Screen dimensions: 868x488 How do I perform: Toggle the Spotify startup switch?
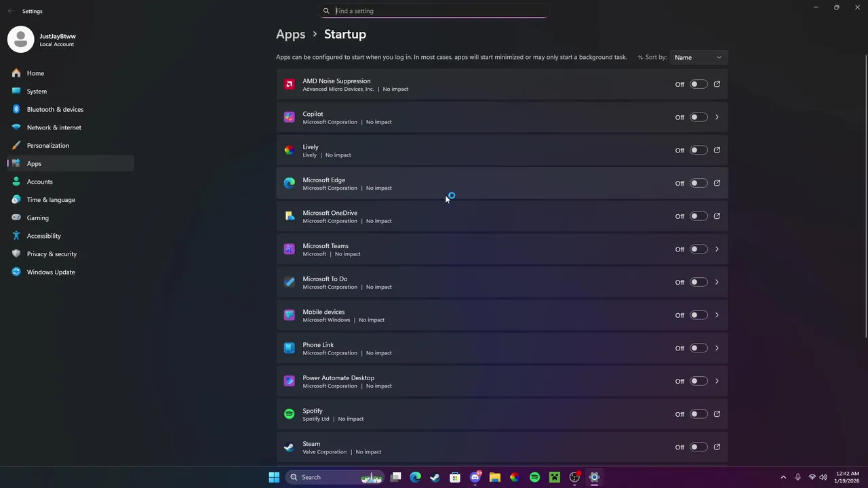click(698, 414)
